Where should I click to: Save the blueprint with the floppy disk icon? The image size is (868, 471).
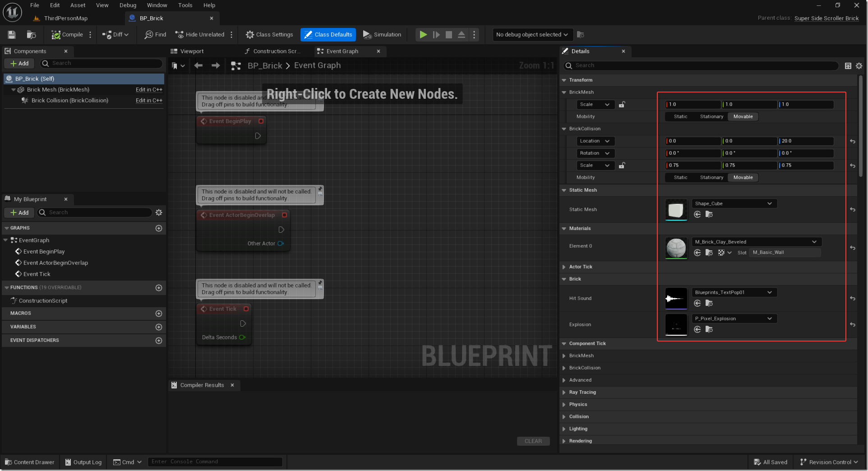[x=12, y=35]
